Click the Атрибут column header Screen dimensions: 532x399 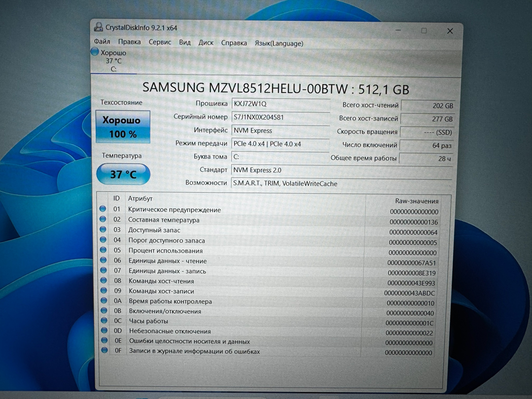[x=140, y=198]
